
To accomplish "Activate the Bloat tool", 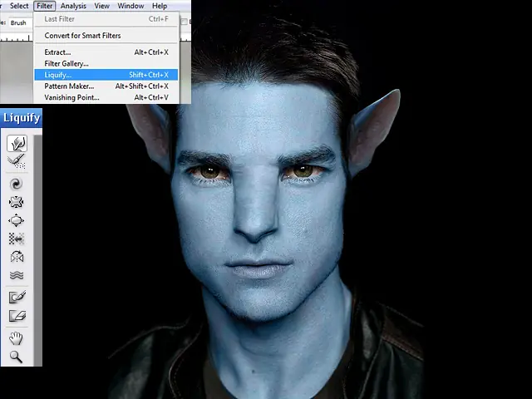I will pyautogui.click(x=17, y=220).
